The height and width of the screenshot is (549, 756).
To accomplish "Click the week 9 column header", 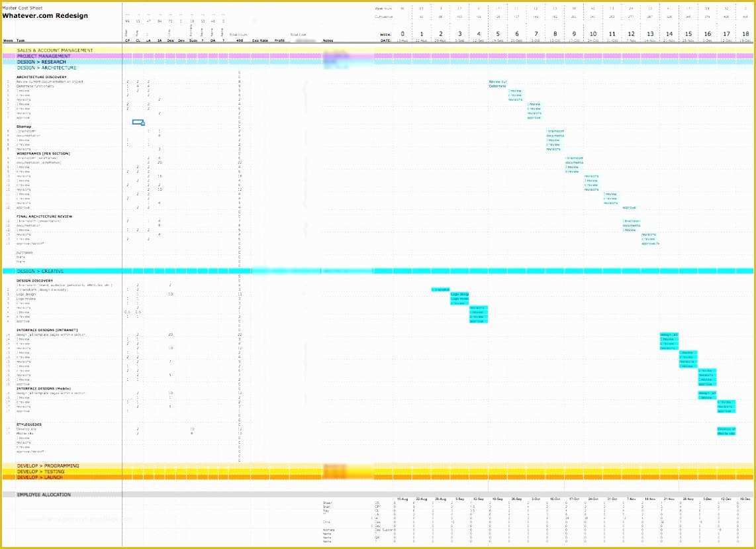I will [574, 34].
